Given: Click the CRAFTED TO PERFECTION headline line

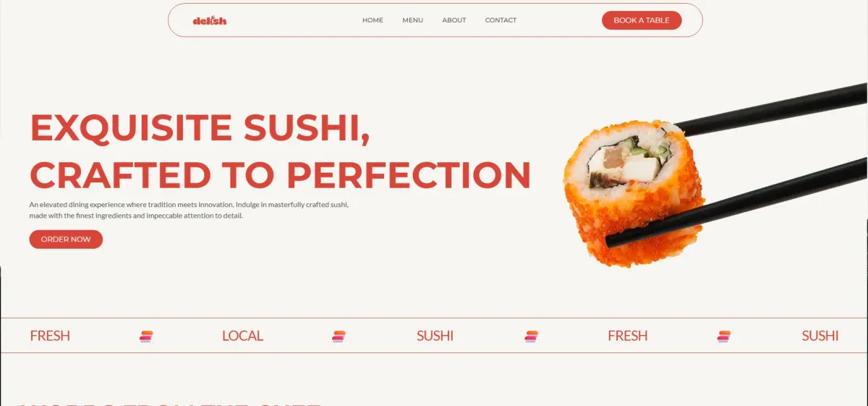Looking at the screenshot, I should pyautogui.click(x=281, y=175).
